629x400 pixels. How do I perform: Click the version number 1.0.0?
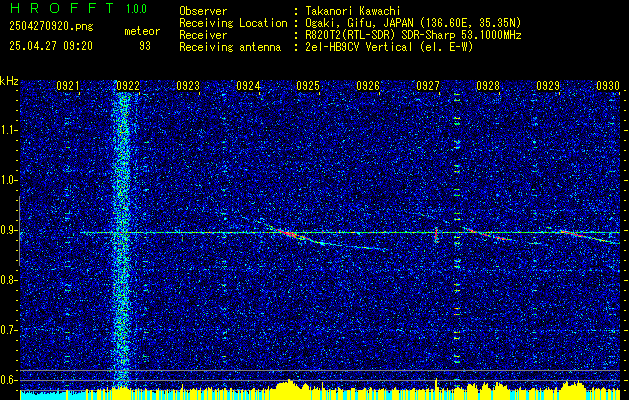pos(136,9)
